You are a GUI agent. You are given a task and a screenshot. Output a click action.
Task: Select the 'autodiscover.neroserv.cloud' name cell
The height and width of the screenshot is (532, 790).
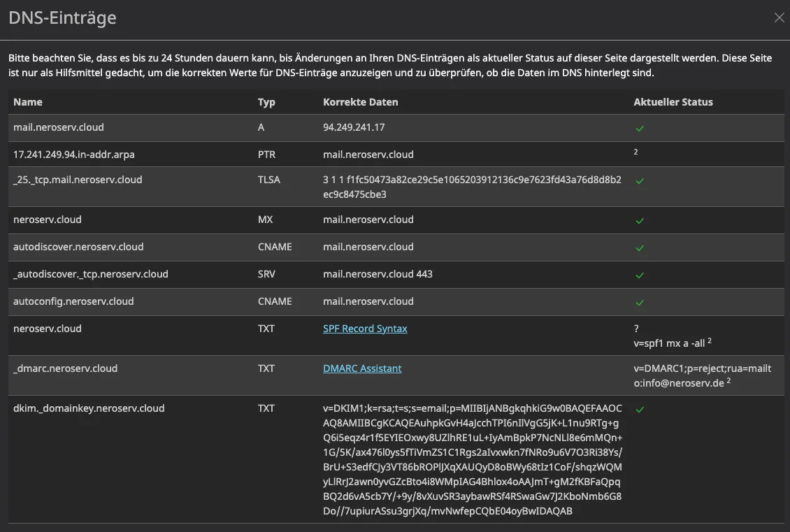coord(78,247)
